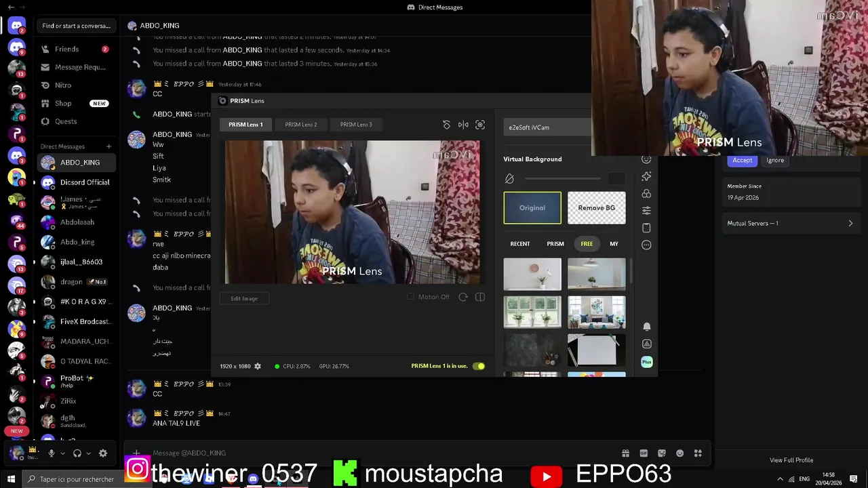Open Discord user settings gear
The width and height of the screenshot is (868, 488).
pos(103,453)
